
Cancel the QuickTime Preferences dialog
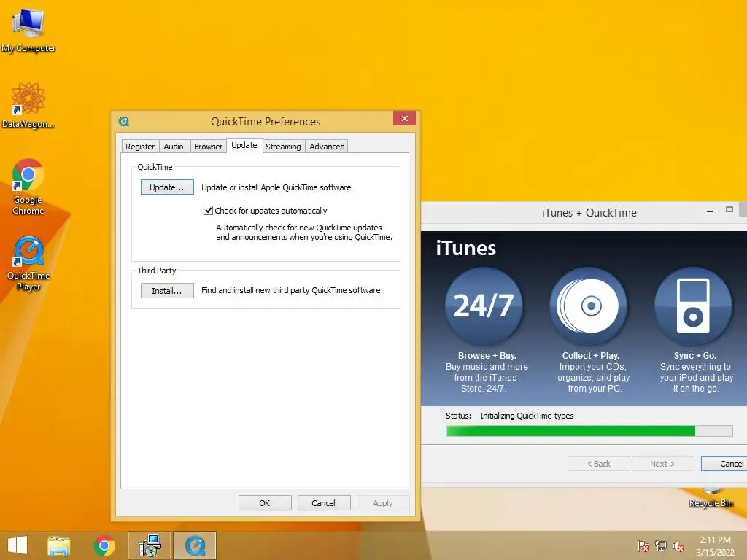pos(324,503)
